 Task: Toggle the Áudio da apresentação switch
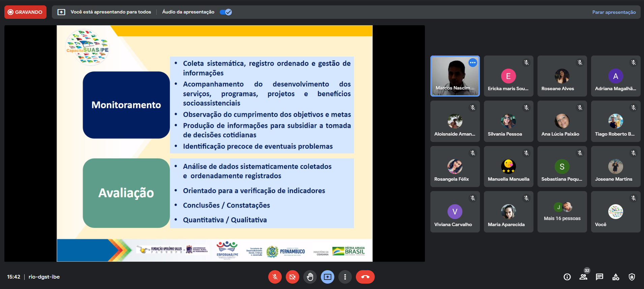[225, 12]
